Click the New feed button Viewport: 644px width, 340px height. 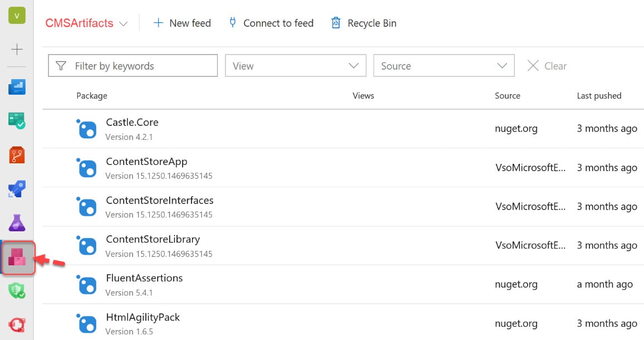point(182,23)
